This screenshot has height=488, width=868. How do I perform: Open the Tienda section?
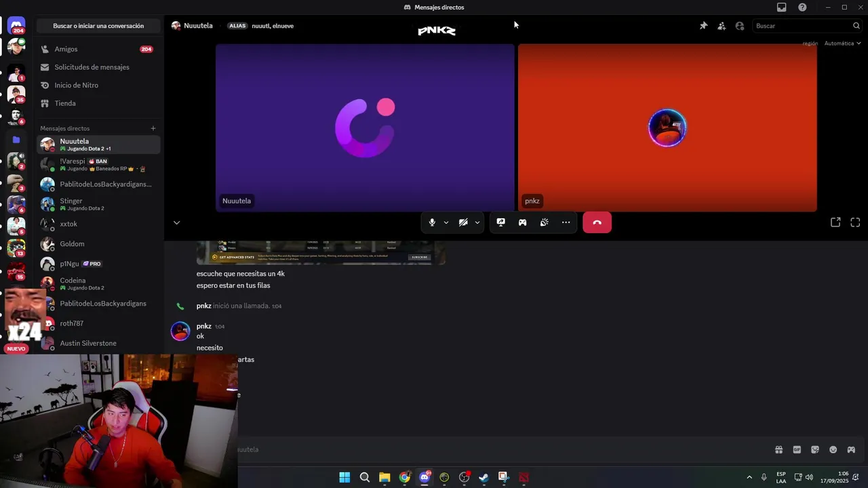98,103
